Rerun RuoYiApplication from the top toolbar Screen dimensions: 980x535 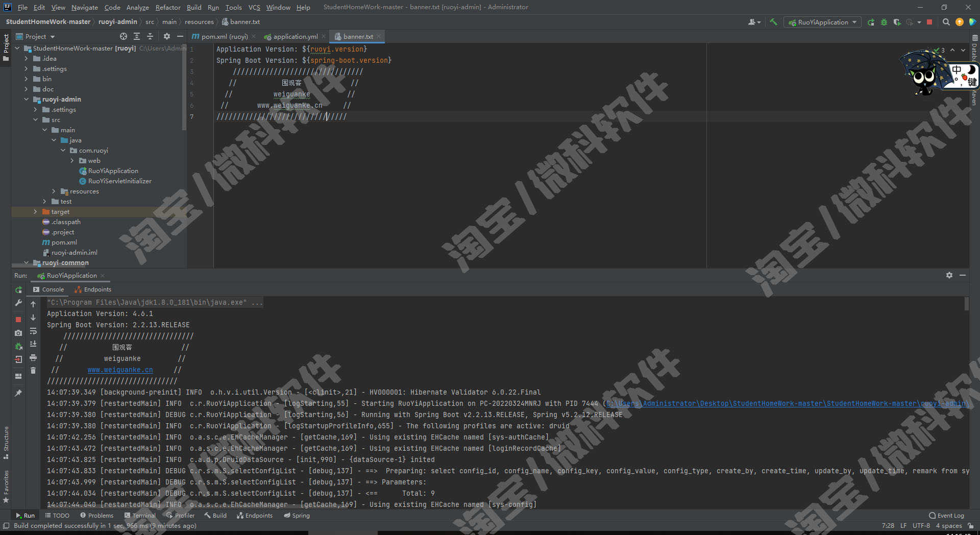(x=871, y=22)
